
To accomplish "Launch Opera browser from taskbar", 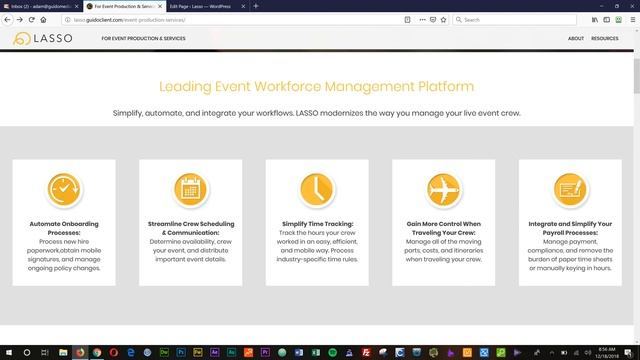I will point(113,352).
